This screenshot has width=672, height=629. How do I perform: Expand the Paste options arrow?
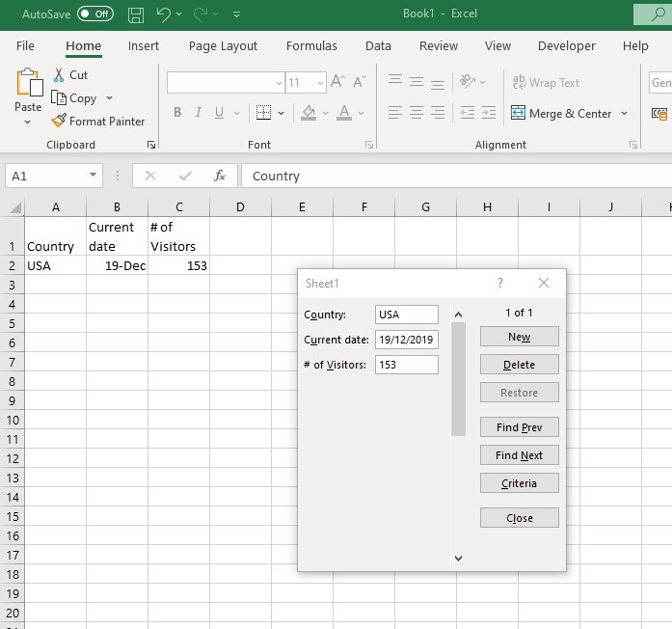point(27,123)
